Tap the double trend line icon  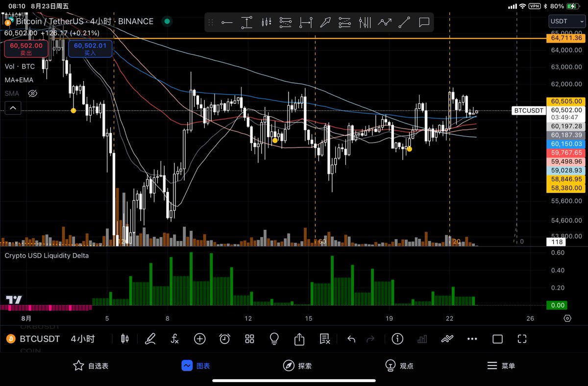point(447,339)
